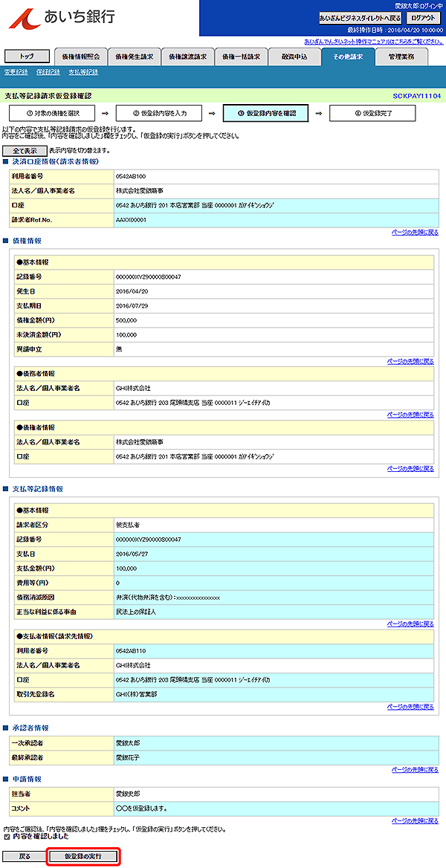Select the 支払期日 value 2016/07/29

(132, 305)
